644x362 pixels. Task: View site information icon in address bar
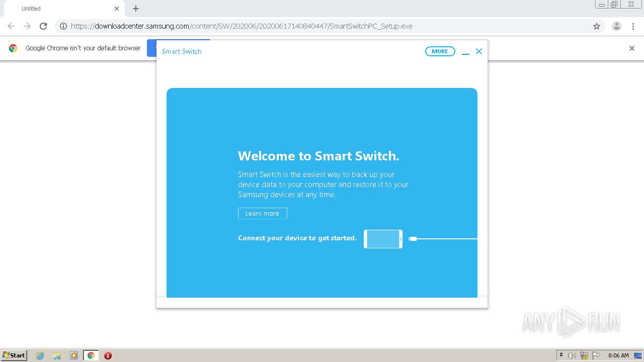(63, 26)
